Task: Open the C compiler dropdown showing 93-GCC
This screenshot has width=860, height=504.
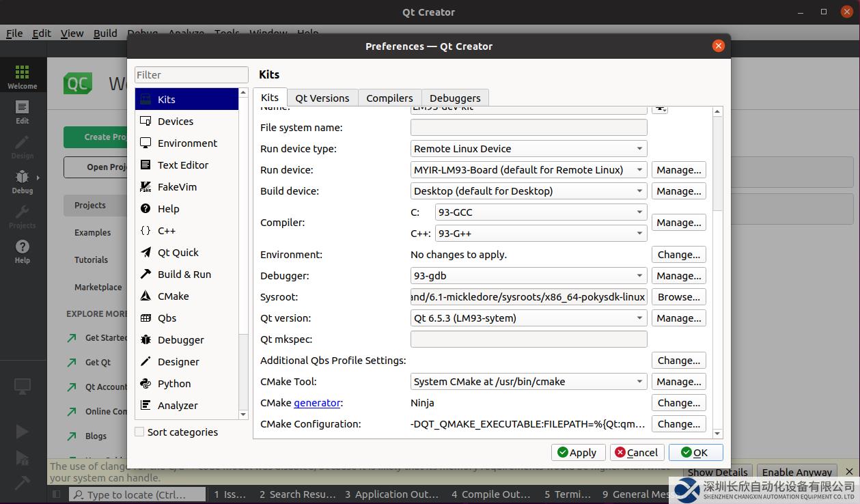Action: tap(541, 212)
